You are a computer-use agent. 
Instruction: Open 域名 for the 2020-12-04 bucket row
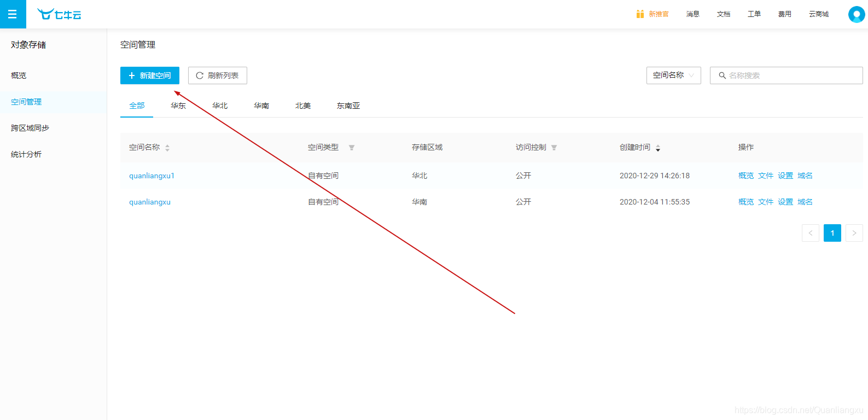click(x=805, y=202)
